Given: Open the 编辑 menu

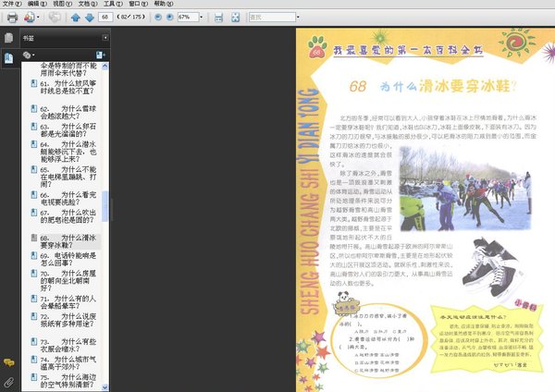Looking at the screenshot, I should tap(37, 4).
